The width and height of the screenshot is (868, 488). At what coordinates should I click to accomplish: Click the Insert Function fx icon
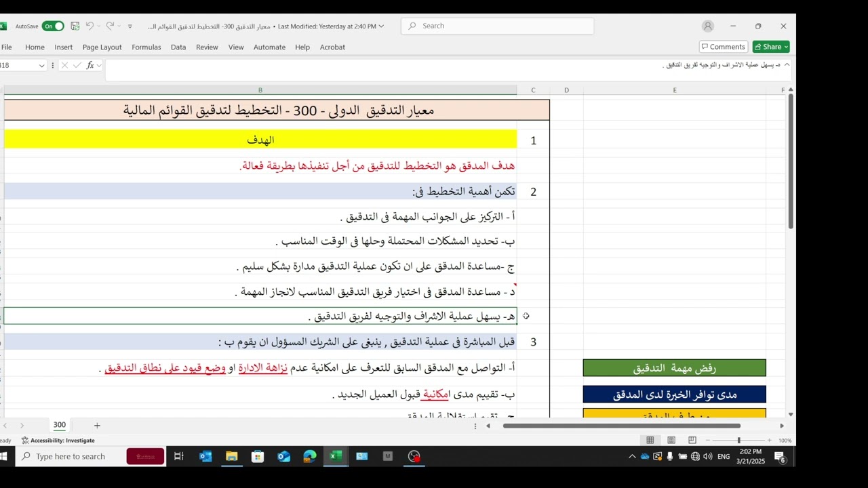pos(90,66)
